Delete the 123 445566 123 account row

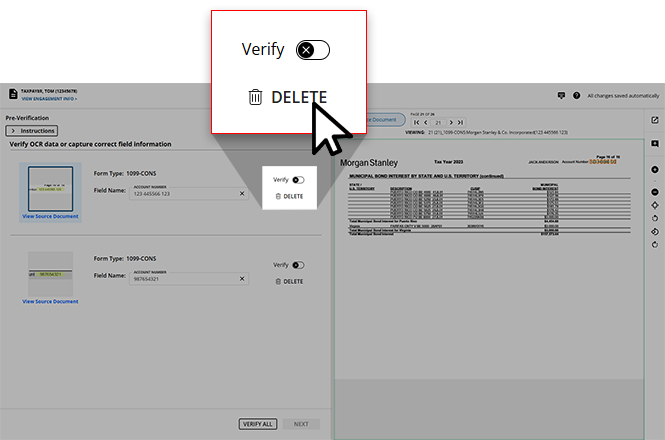tap(289, 196)
